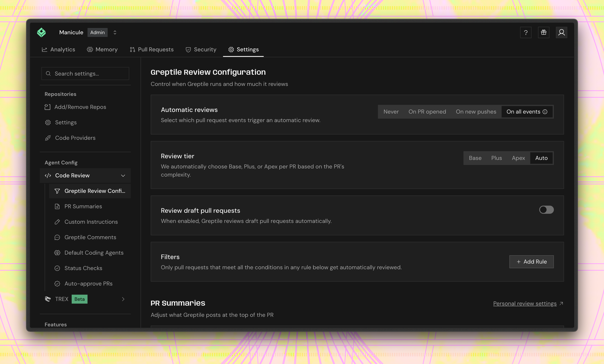Open the Manicule organization switcher arrows
Image resolution: width=604 pixels, height=364 pixels.
[x=115, y=32]
